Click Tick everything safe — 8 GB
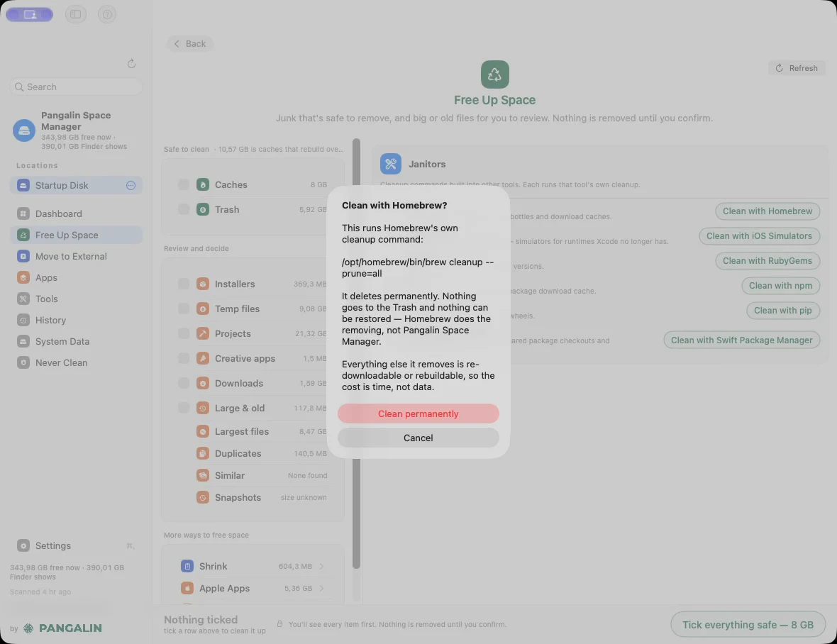Viewport: 837px width, 644px height. (748, 624)
